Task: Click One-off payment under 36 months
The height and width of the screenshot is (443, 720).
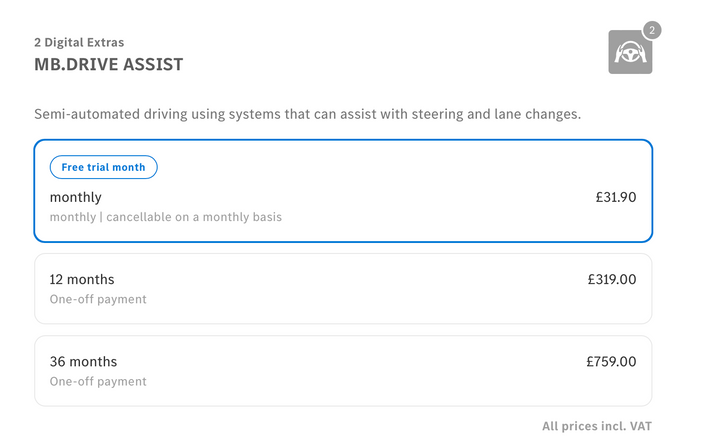Action: [98, 381]
